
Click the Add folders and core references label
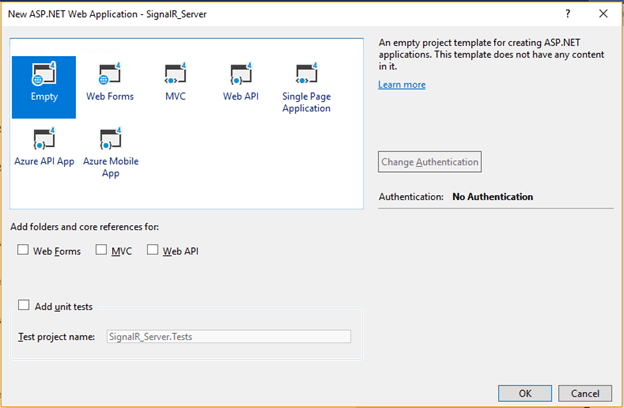[x=84, y=227]
